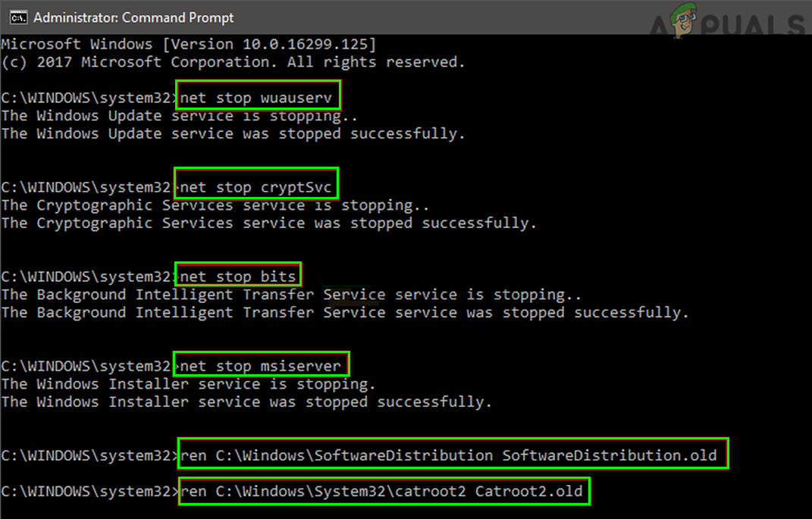Viewport: 812px width, 519px height.
Task: Click the highlighted "net stop bits" command
Action: (238, 276)
